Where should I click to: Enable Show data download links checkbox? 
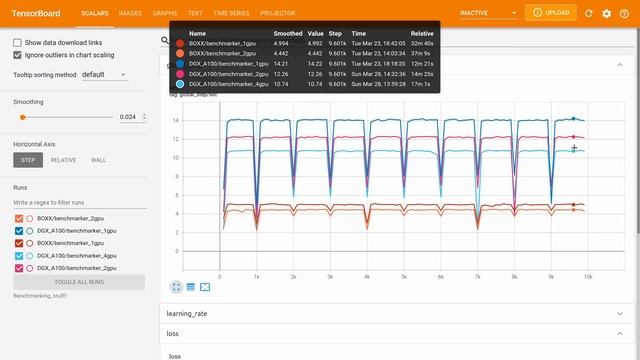coord(17,42)
